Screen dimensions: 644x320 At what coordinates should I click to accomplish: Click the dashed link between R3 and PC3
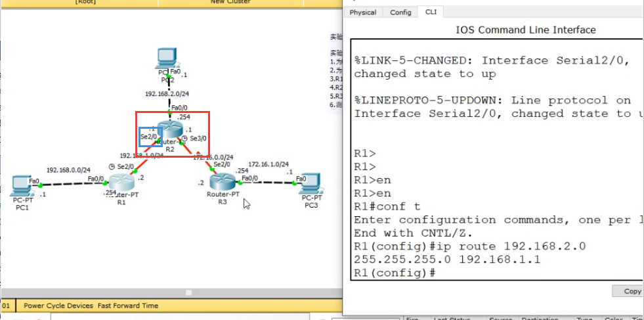click(x=267, y=183)
